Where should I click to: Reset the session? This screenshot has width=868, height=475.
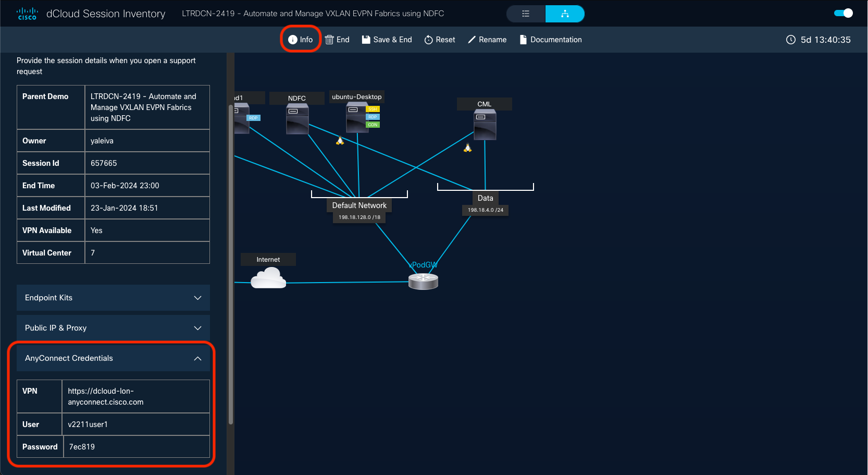click(x=440, y=40)
